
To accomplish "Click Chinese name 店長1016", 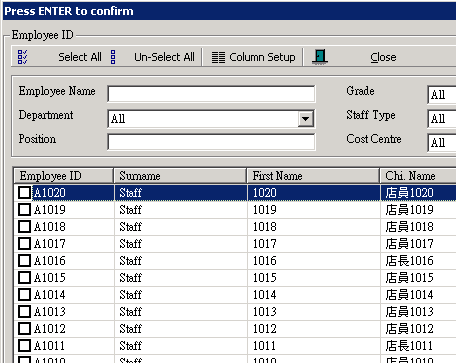I will [410, 261].
